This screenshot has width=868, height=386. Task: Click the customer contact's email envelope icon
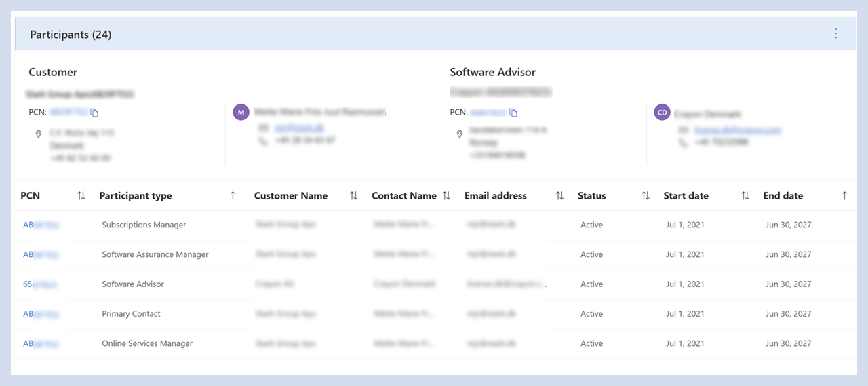[263, 128]
